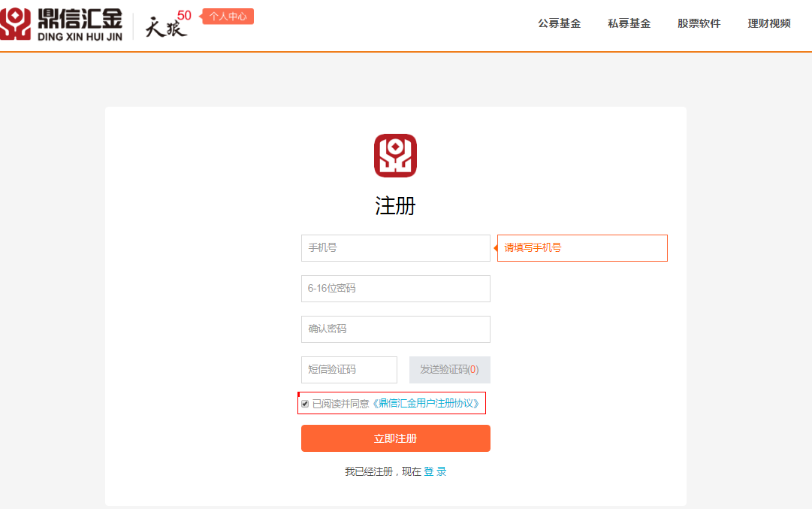Click the 鼎信汇金 Ding Xin Hui Jin logo

coord(61,24)
